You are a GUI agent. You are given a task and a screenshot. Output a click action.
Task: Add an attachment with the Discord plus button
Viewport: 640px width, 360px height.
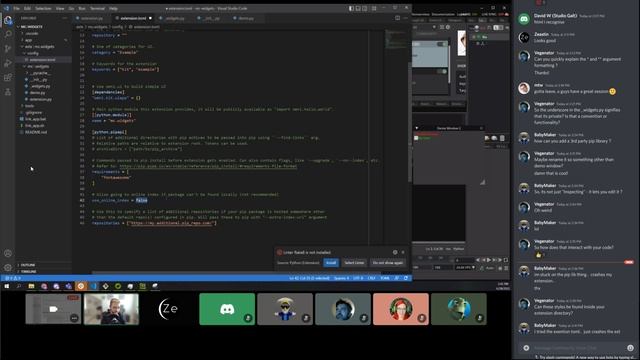point(526,348)
